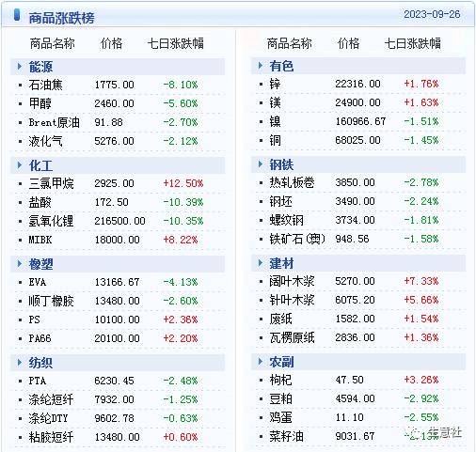Open the 农副 category link
The width and height of the screenshot is (476, 452).
(x=281, y=362)
